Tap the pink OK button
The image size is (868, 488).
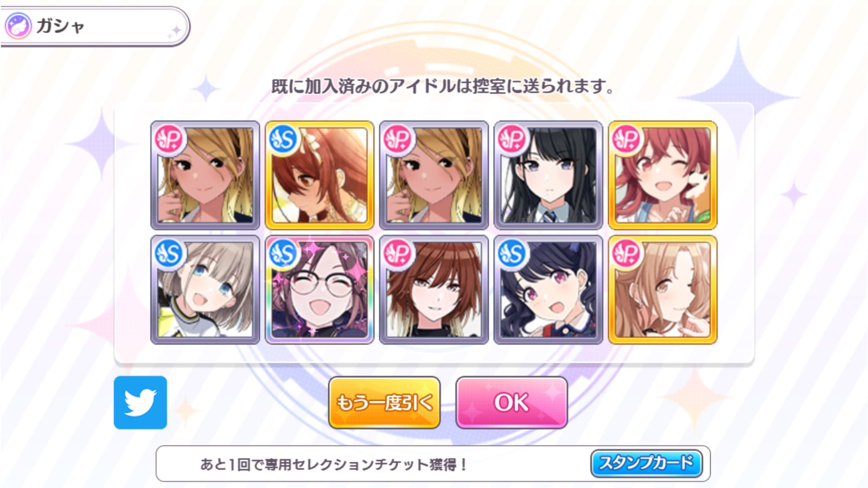[512, 402]
